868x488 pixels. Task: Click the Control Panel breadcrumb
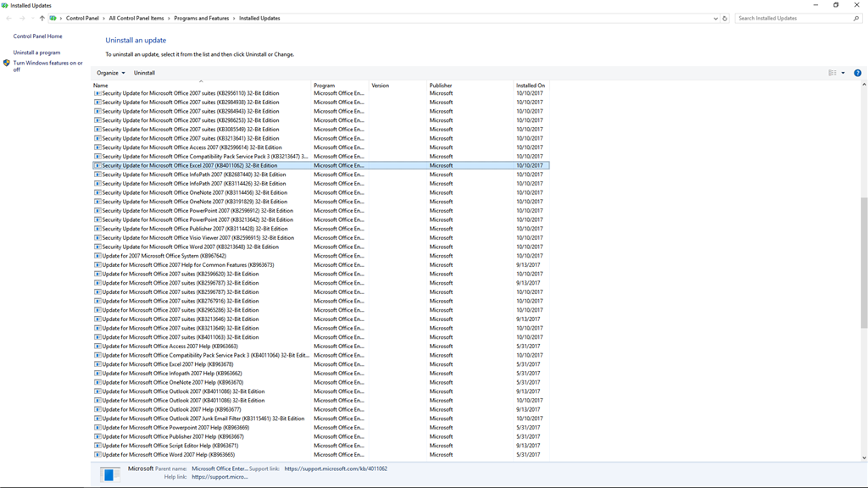click(x=82, y=19)
